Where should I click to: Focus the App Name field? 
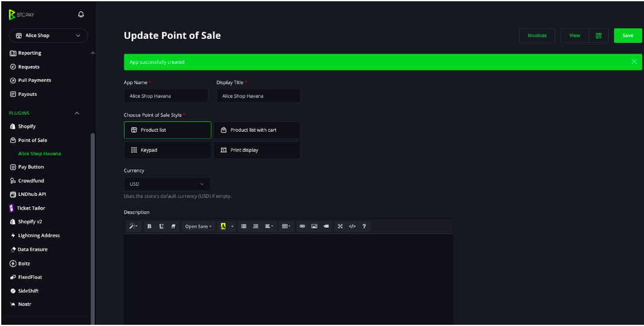tap(166, 96)
